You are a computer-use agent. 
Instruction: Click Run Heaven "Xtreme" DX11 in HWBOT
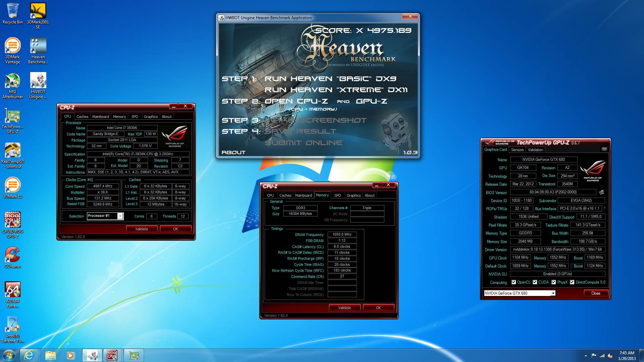click(336, 90)
